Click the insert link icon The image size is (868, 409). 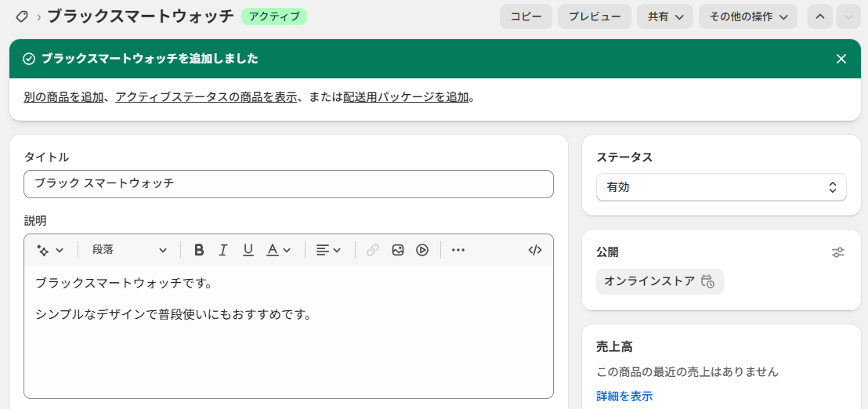coord(373,250)
